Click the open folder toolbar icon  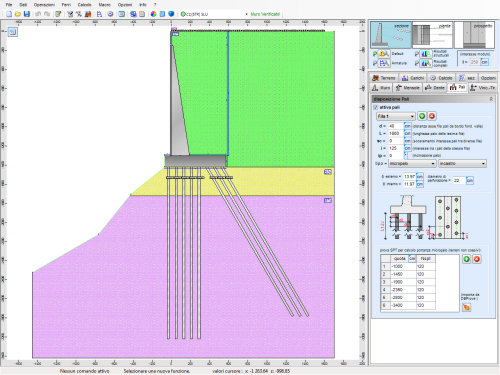coord(18,14)
